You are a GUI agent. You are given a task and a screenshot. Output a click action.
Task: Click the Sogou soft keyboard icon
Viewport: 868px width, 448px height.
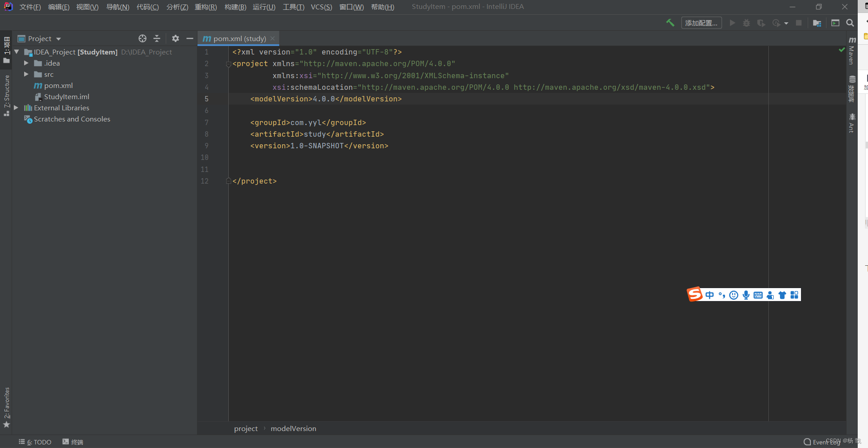coord(758,295)
